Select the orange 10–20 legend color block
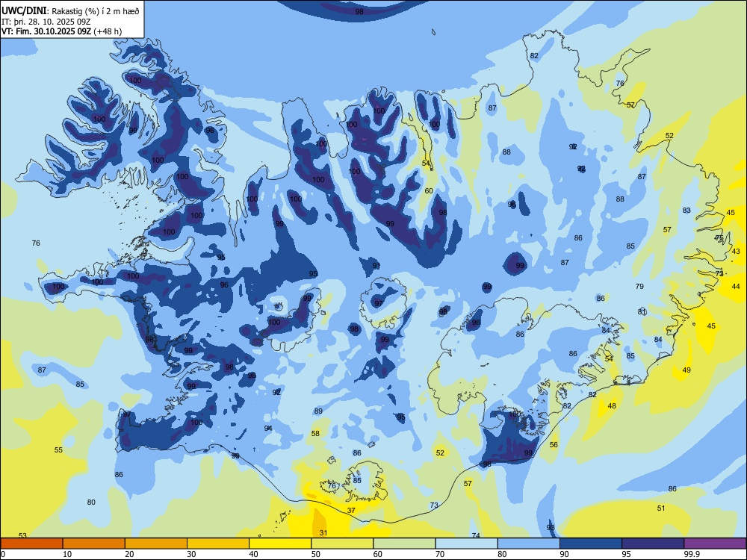 click(94, 544)
